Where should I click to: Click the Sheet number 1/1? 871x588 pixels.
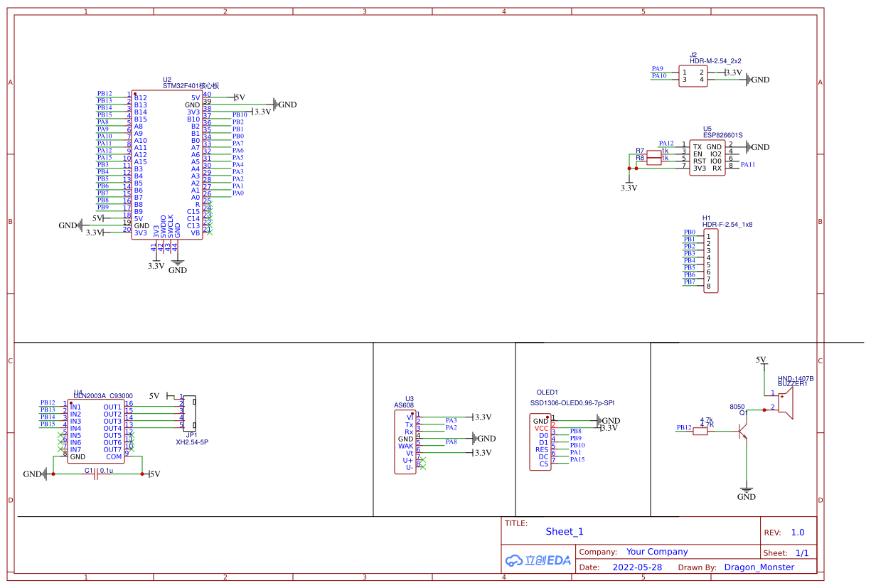(802, 552)
